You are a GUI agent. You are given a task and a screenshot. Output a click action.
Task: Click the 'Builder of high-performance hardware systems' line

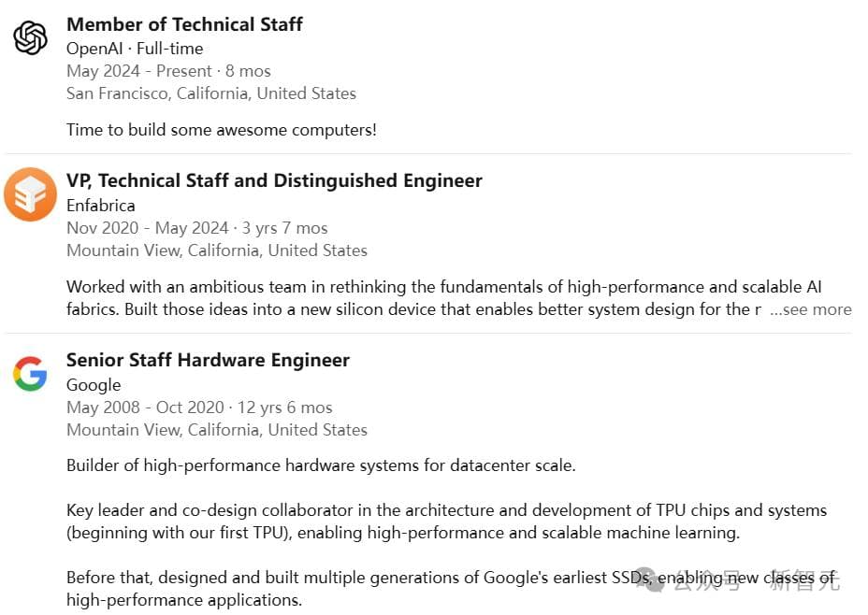click(x=321, y=465)
